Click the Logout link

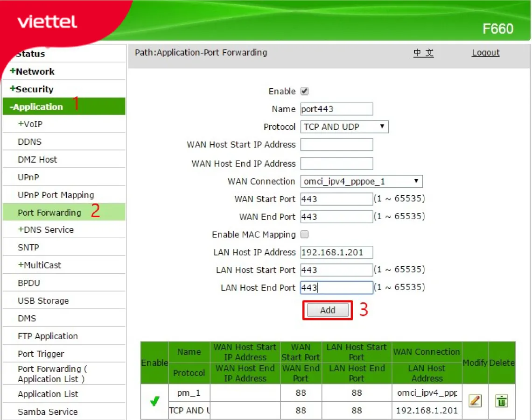(x=485, y=53)
